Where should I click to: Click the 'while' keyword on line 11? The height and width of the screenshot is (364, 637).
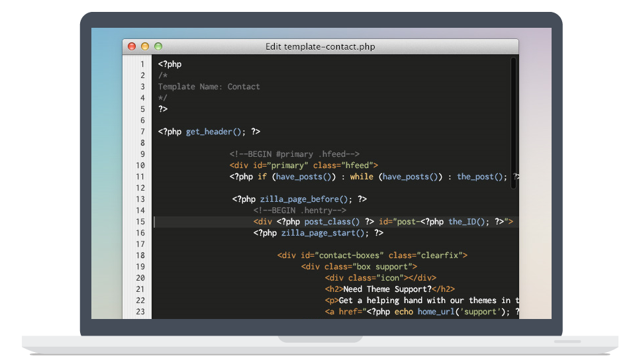pos(362,177)
